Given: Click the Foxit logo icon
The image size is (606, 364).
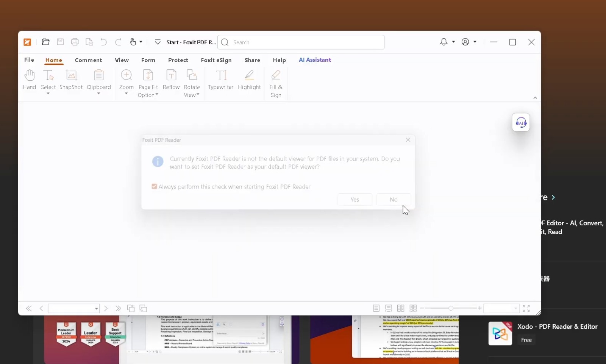Looking at the screenshot, I should pos(27,42).
